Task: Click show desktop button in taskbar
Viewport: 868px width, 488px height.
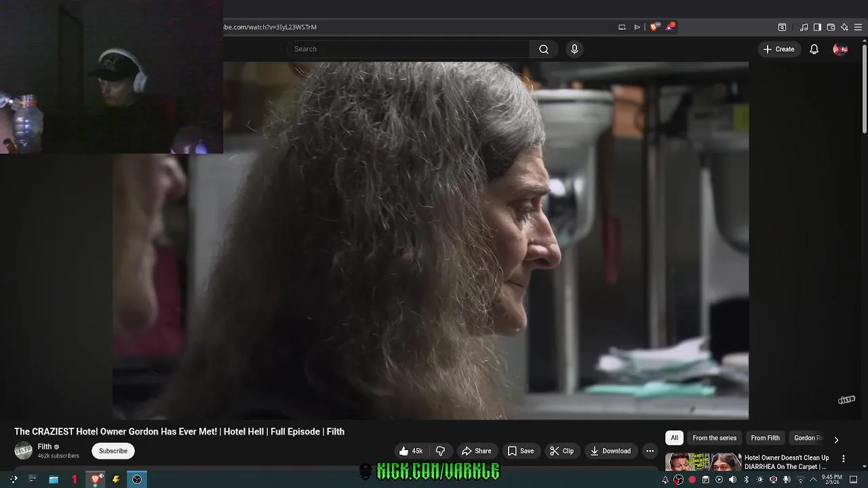Action: [x=854, y=480]
